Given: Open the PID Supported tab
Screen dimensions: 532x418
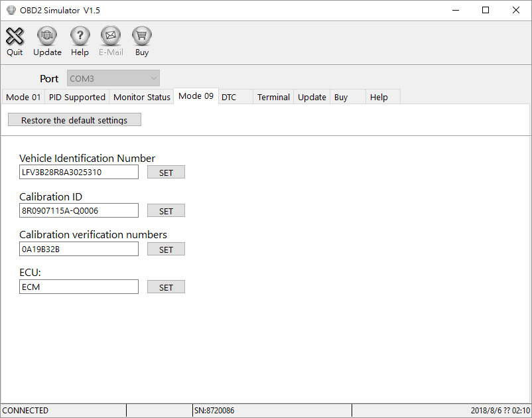Looking at the screenshot, I should tap(76, 97).
